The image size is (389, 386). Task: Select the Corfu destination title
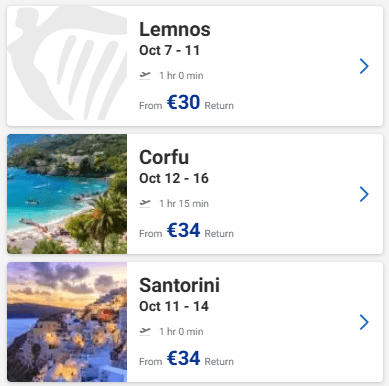pyautogui.click(x=164, y=157)
